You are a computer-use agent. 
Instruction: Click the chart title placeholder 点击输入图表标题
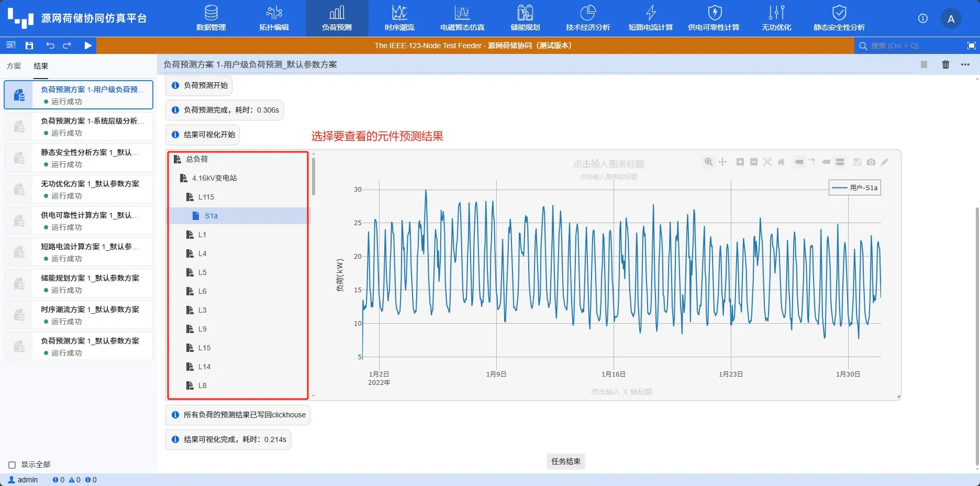click(608, 164)
